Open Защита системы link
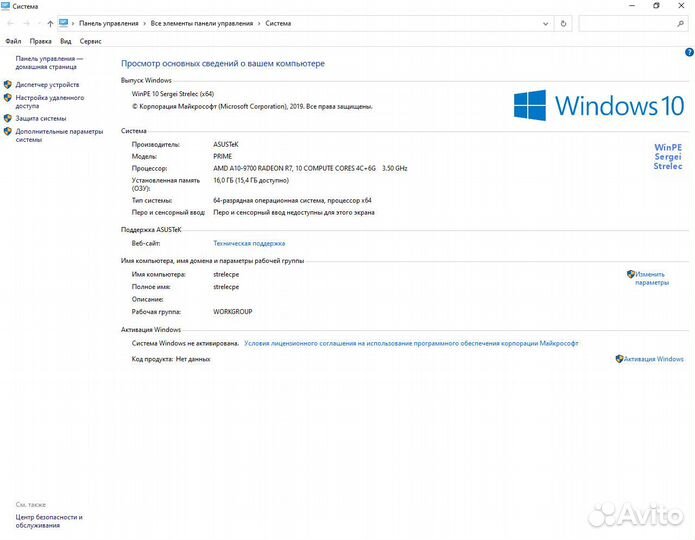The height and width of the screenshot is (540, 695). (x=41, y=118)
